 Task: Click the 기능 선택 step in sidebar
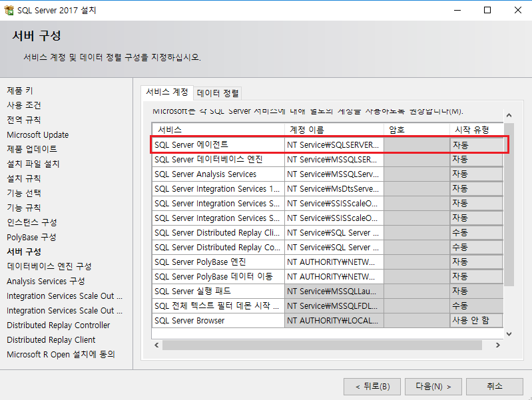(24, 193)
